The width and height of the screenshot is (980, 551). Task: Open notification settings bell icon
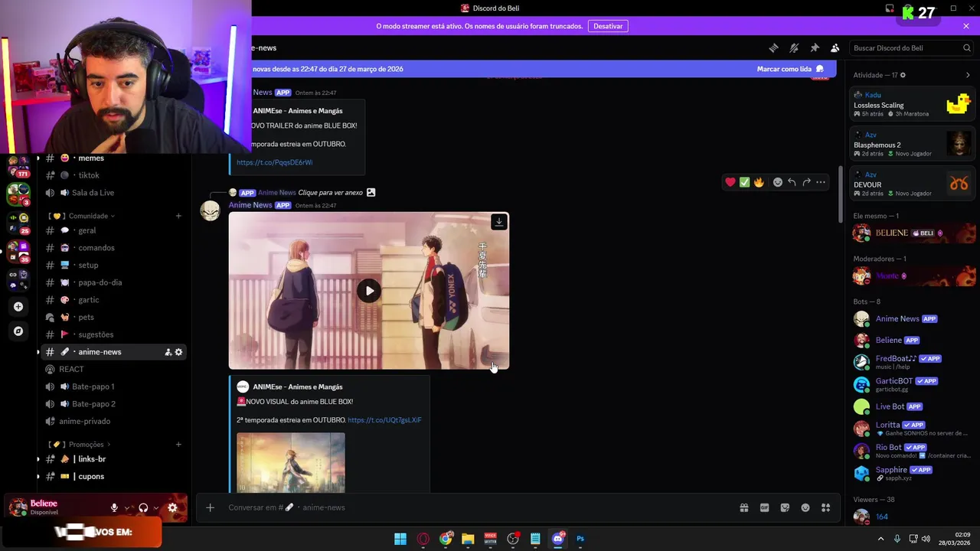tap(794, 48)
